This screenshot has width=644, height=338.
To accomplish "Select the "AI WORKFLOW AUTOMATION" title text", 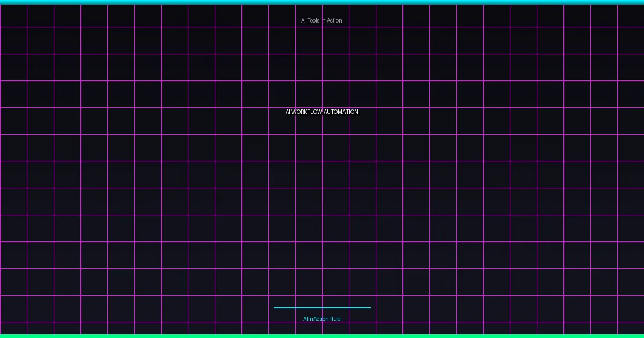I will click(x=322, y=112).
